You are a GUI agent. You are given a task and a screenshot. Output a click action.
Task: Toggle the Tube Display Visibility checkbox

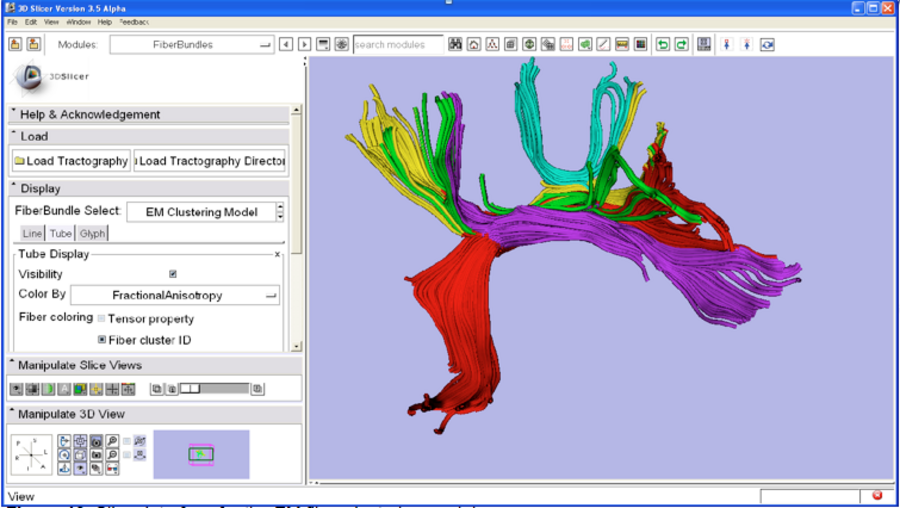(x=173, y=274)
